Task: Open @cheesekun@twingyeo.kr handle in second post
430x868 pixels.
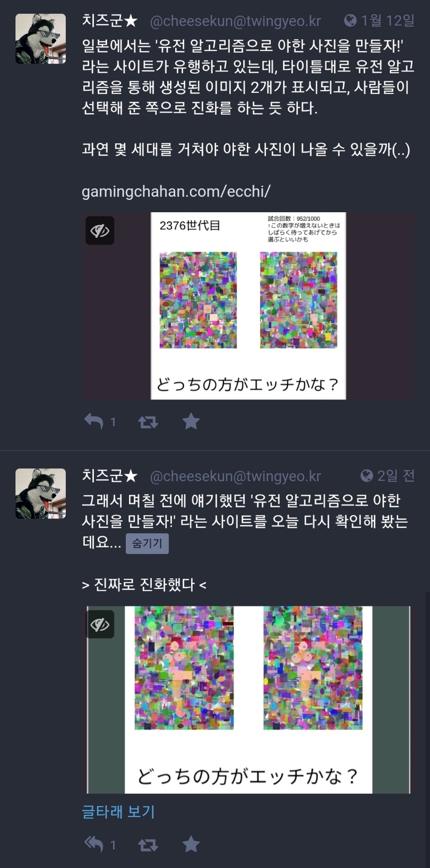Action: (235, 476)
